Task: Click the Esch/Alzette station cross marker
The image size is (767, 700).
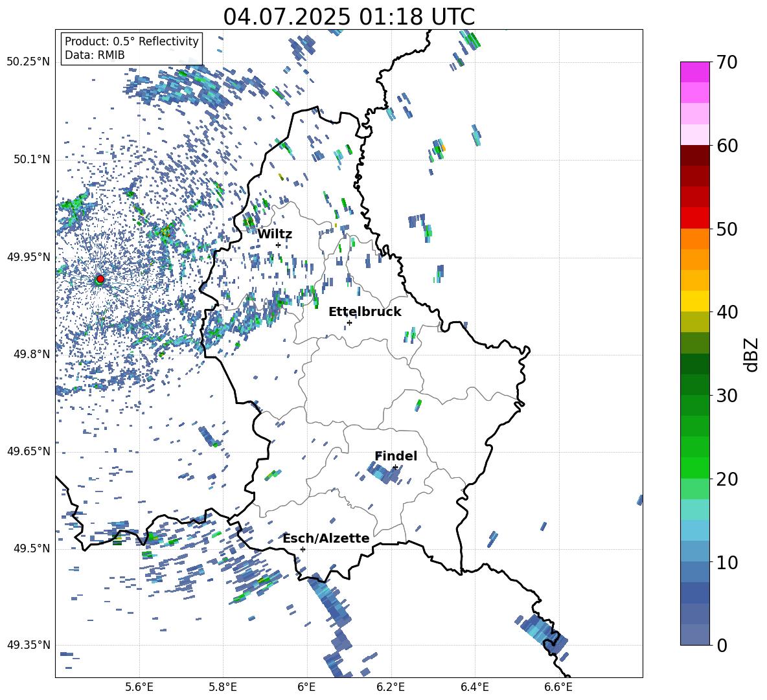Action: [303, 549]
